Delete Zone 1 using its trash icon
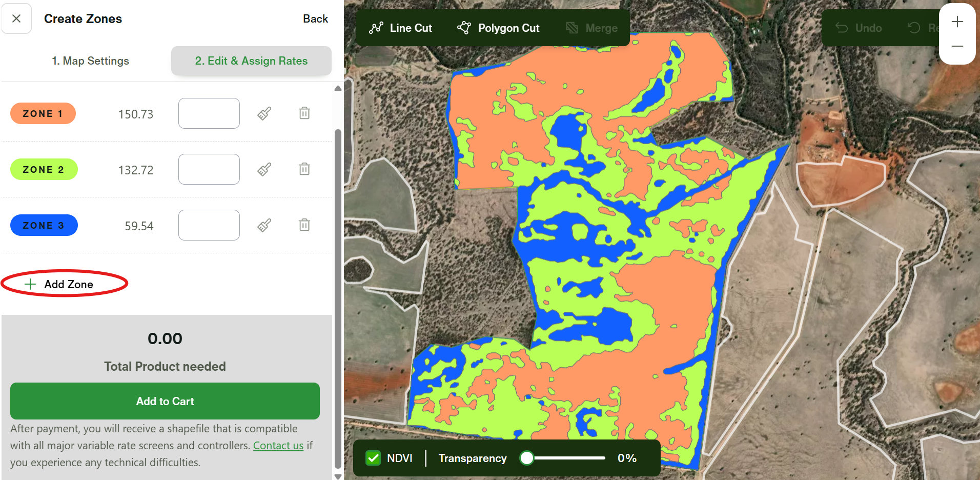Screen dimensions: 980x480 coord(304,113)
